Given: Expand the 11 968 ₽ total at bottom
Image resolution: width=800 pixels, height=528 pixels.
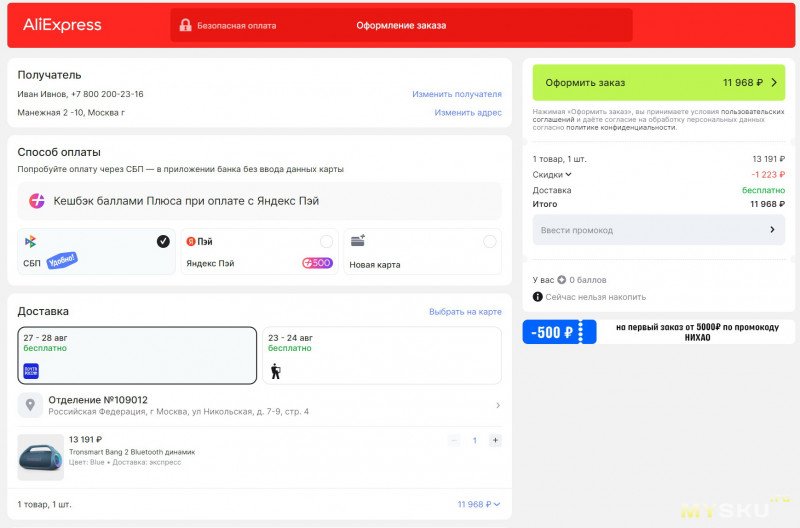Looking at the screenshot, I should coord(479,504).
